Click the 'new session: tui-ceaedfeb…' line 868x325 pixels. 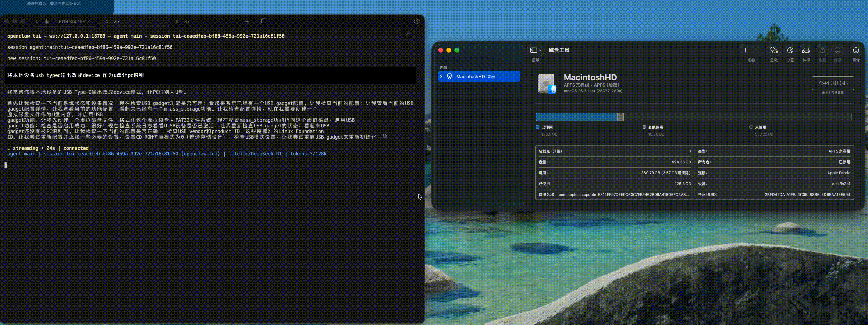coord(82,58)
